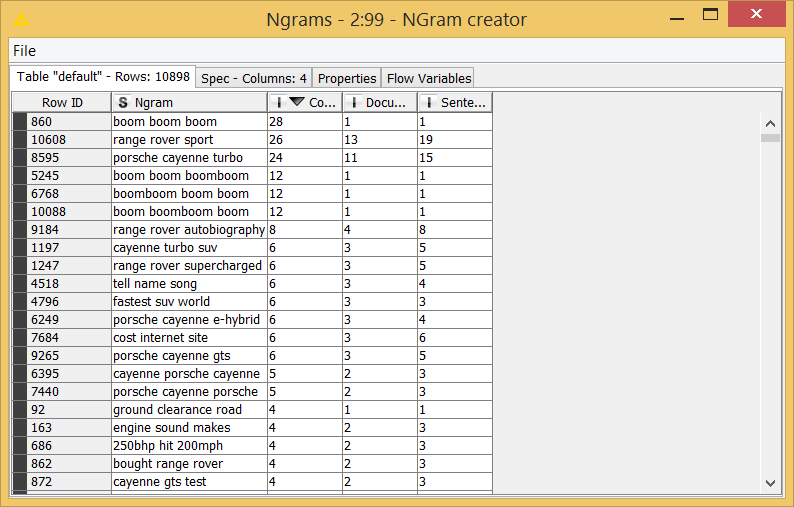Viewport: 794px width, 507px height.
Task: Open the File menu
Action: point(24,51)
